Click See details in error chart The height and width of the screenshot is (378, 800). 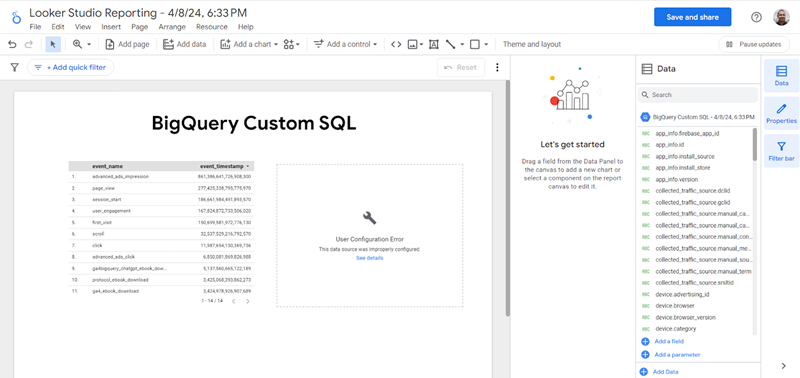coord(369,258)
